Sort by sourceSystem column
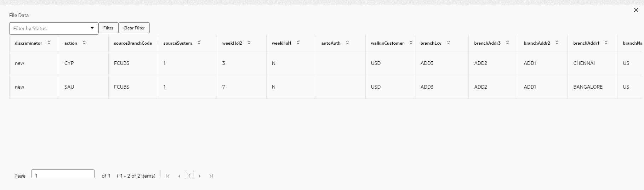This screenshot has height=190, width=644. [199, 43]
